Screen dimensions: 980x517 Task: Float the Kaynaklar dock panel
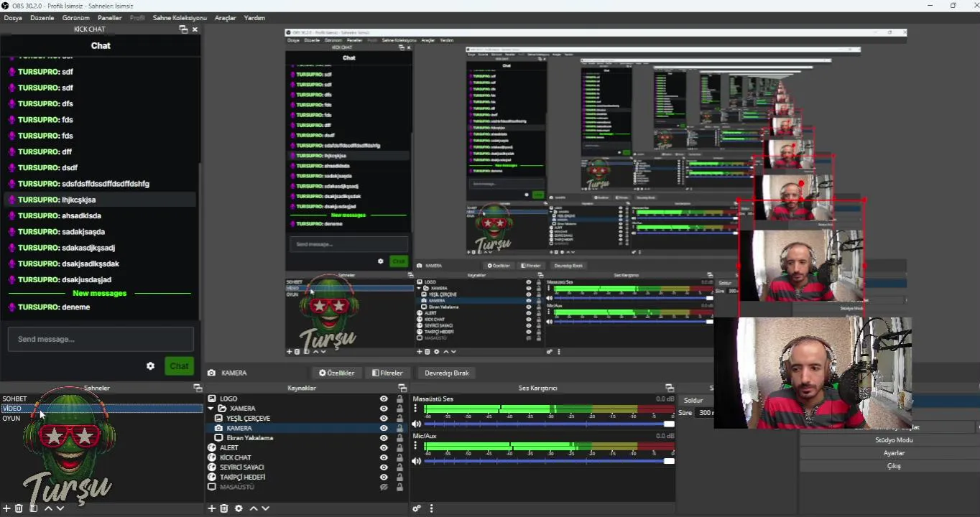402,388
